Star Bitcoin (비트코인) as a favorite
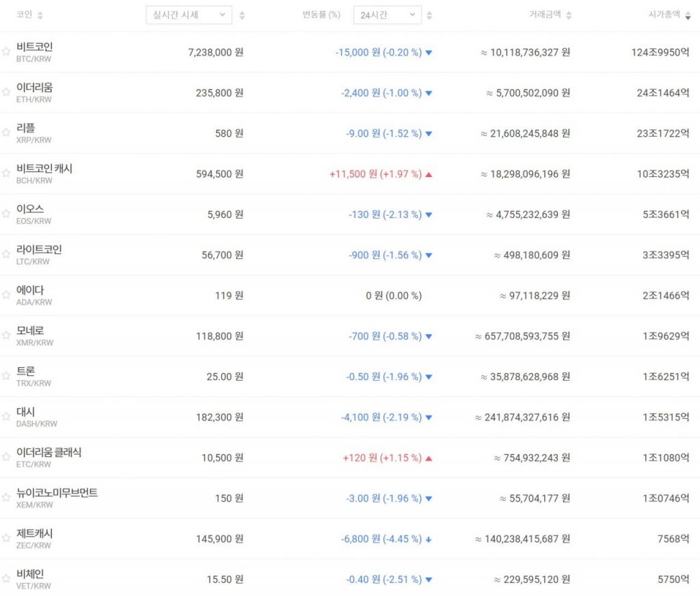The width and height of the screenshot is (700, 596). point(6,52)
